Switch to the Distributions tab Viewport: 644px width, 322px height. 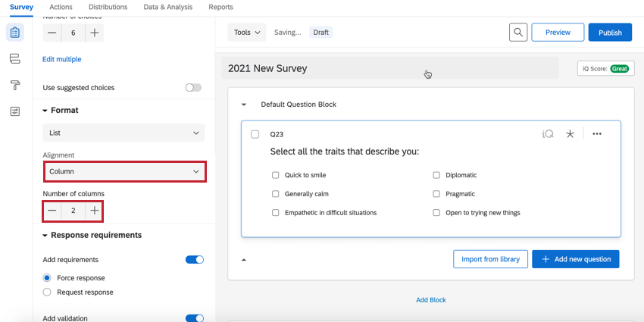(x=108, y=7)
